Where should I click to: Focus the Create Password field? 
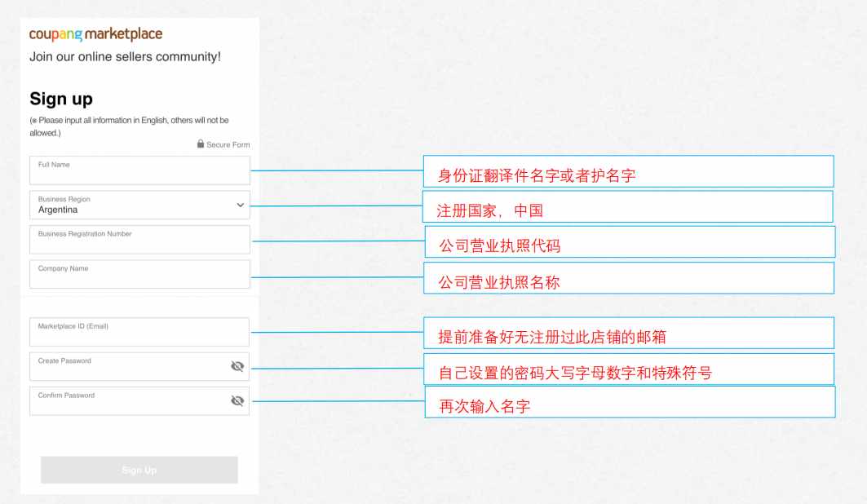pyautogui.click(x=139, y=366)
